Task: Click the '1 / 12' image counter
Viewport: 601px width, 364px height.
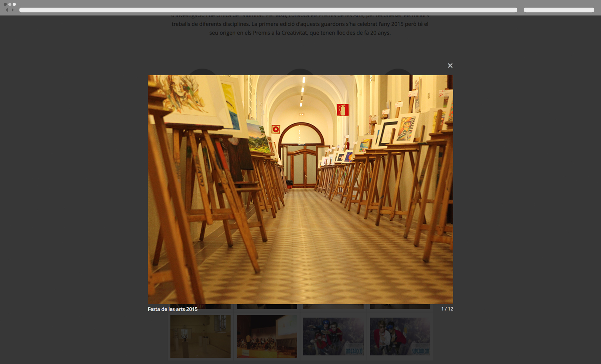Action: click(447, 309)
